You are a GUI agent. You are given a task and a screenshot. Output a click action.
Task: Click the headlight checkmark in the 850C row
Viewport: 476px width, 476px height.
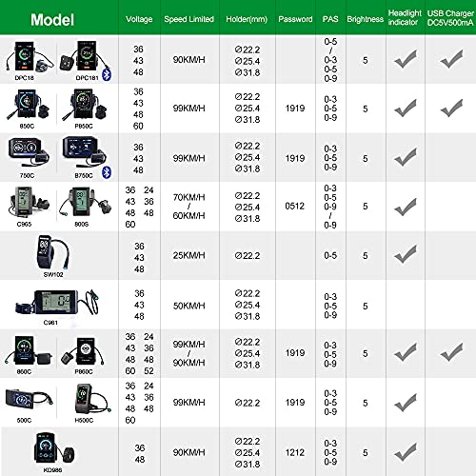point(406,109)
